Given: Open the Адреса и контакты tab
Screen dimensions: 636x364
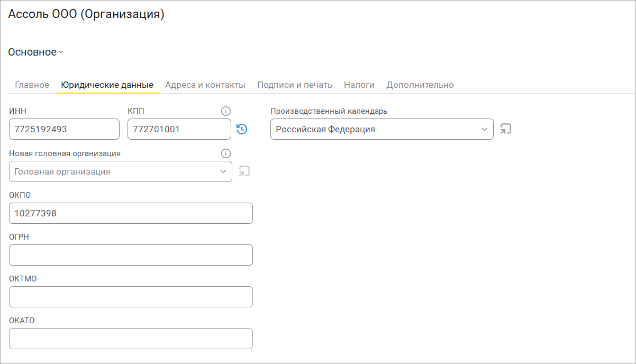Looking at the screenshot, I should [x=205, y=85].
